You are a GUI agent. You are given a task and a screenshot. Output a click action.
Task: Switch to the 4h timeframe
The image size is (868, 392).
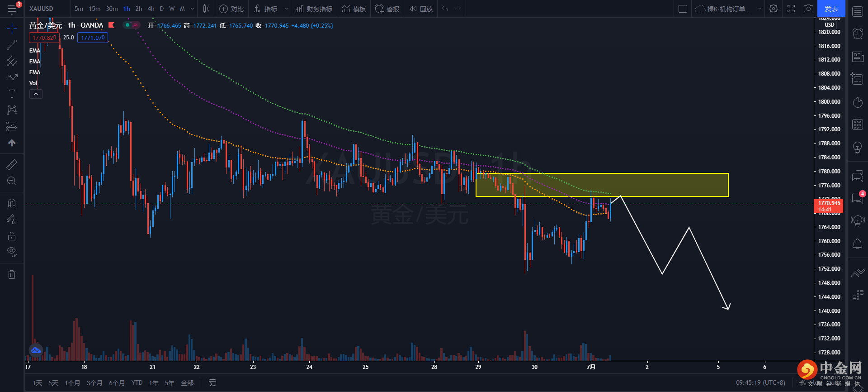151,9
